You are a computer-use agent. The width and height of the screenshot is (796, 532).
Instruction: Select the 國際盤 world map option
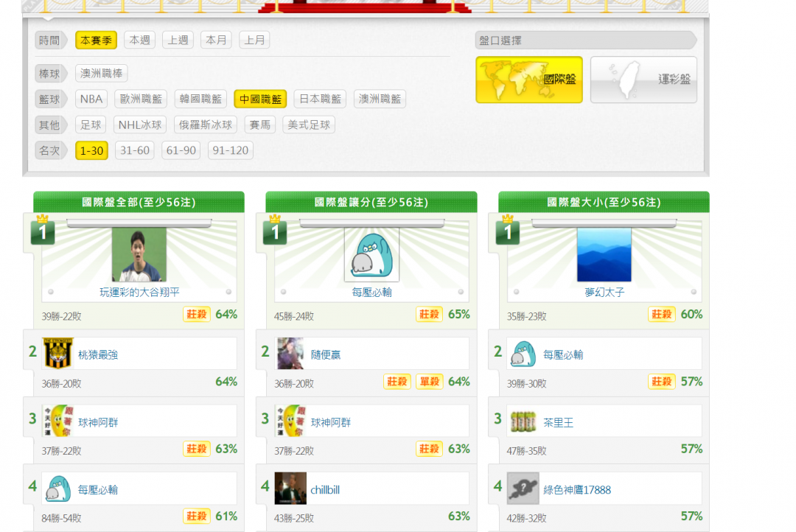click(x=528, y=80)
